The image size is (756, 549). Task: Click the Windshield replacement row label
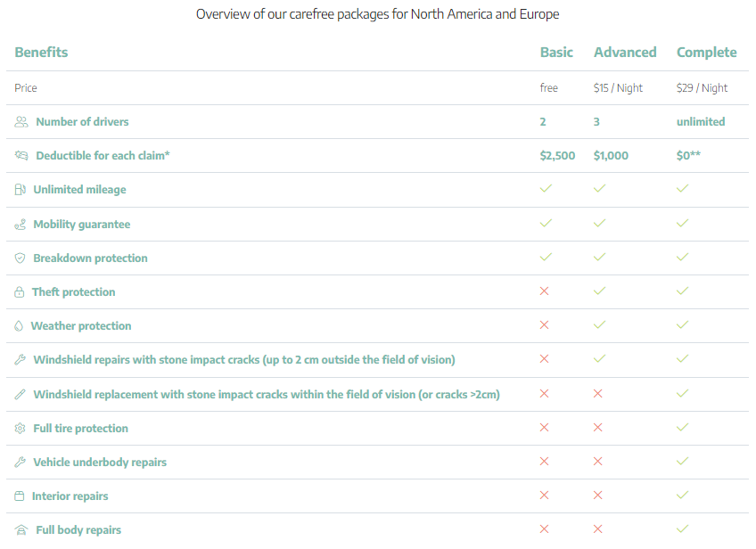(x=267, y=394)
